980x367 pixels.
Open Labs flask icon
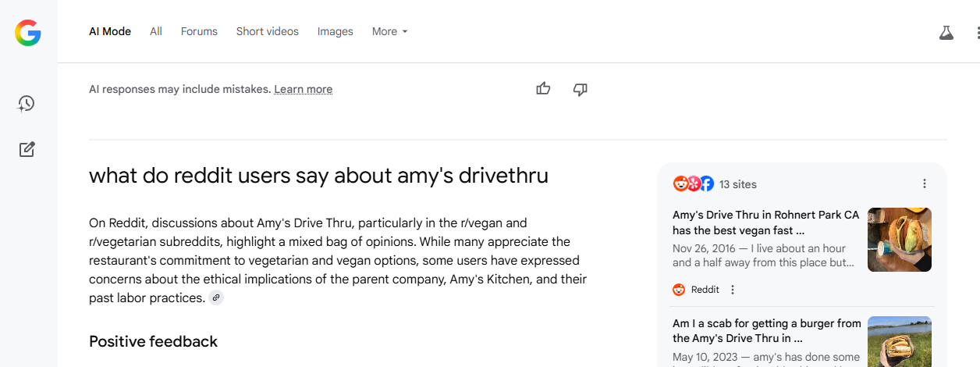click(946, 32)
